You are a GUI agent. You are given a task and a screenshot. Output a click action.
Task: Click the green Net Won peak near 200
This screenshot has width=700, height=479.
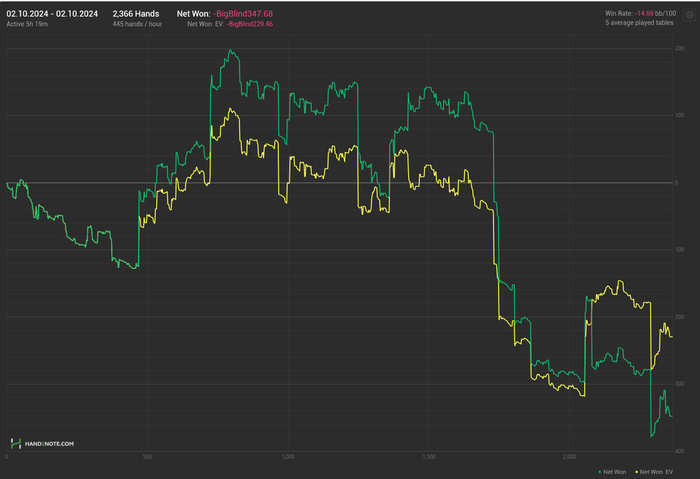(230, 50)
